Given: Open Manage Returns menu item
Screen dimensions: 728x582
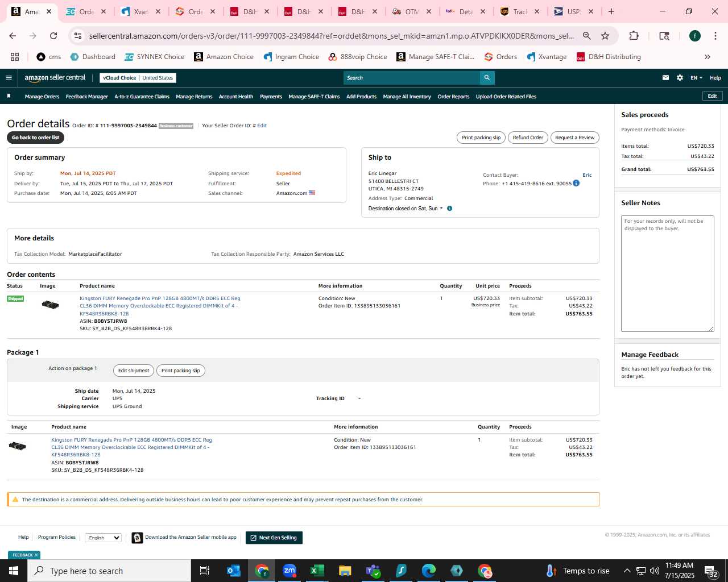Looking at the screenshot, I should coord(194,97).
